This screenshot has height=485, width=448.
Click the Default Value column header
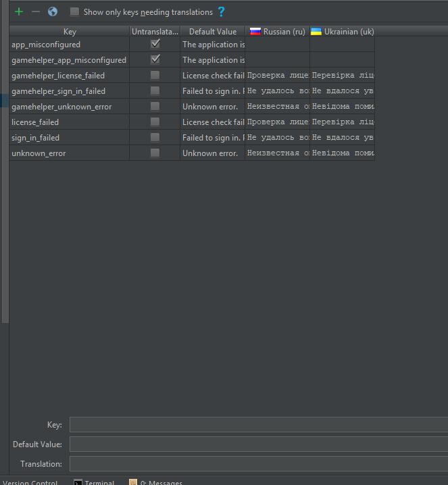[213, 32]
